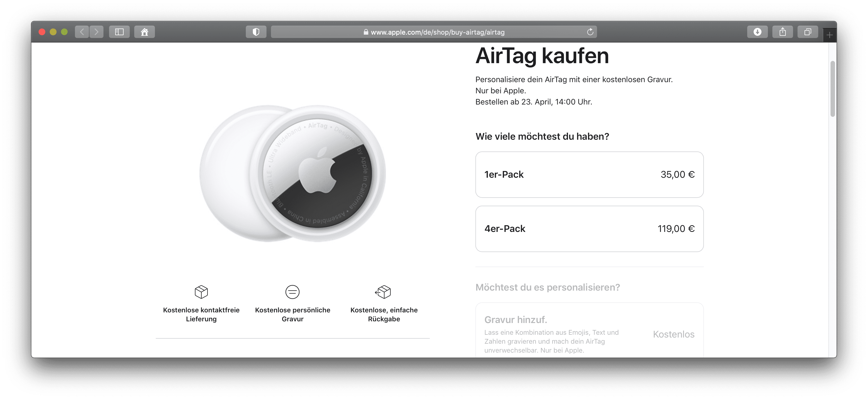The image size is (868, 399).
Task: Show downloads with the download arrow icon
Action: (758, 32)
